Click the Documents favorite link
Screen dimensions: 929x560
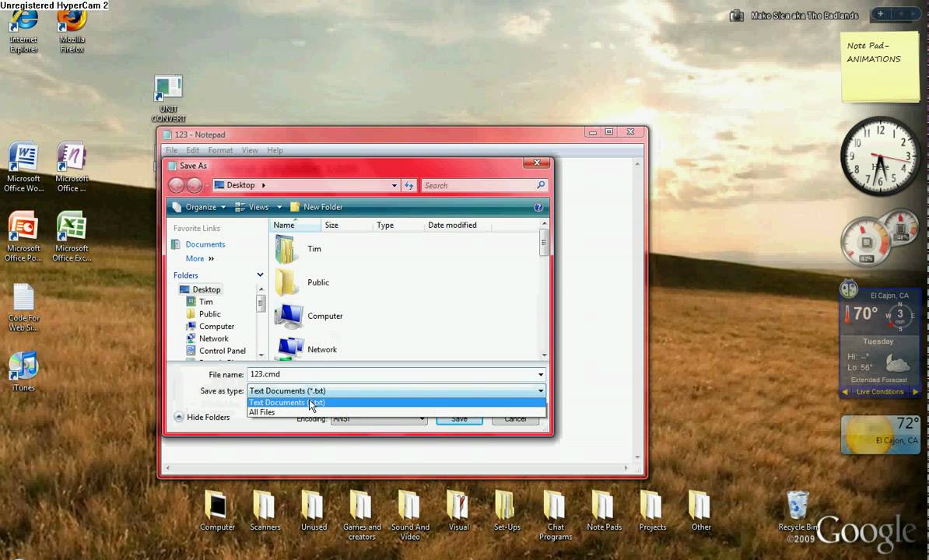coord(205,244)
